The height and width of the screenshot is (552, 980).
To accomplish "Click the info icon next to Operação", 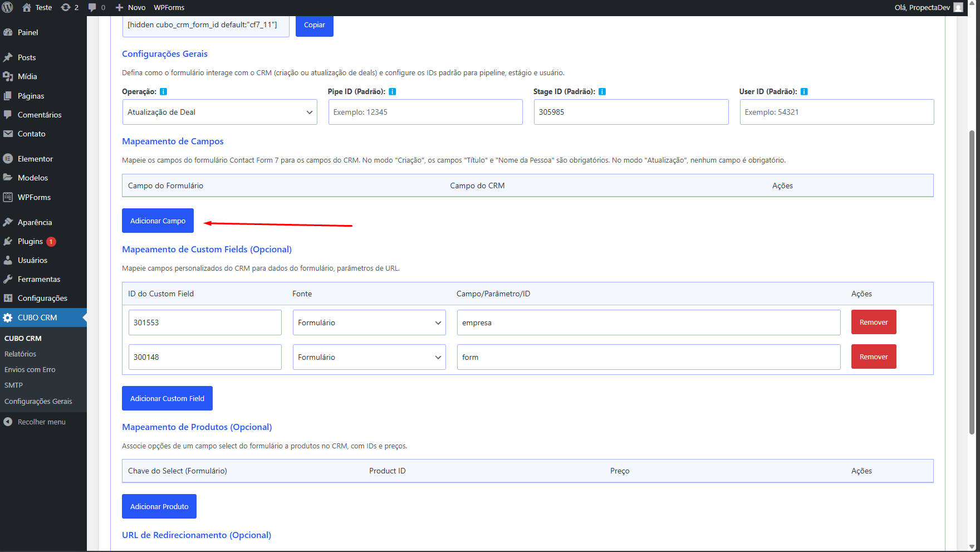I will click(163, 91).
